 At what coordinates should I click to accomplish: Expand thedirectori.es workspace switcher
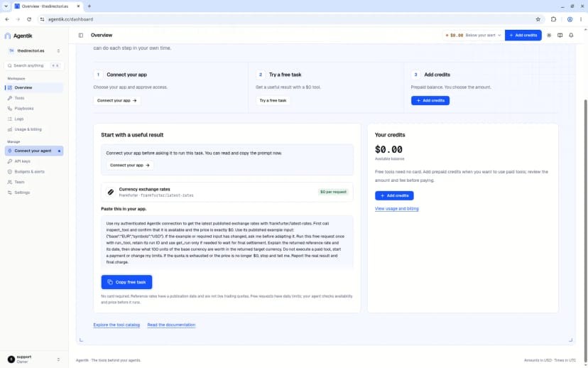coord(34,50)
